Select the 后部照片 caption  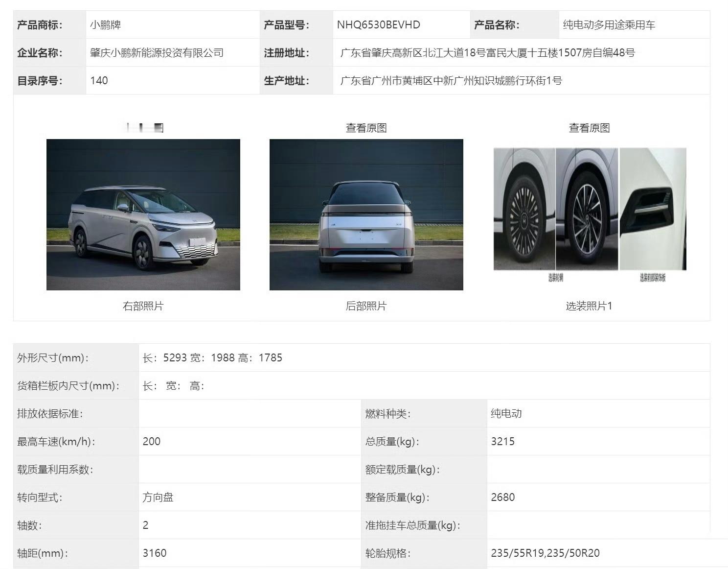click(x=366, y=306)
